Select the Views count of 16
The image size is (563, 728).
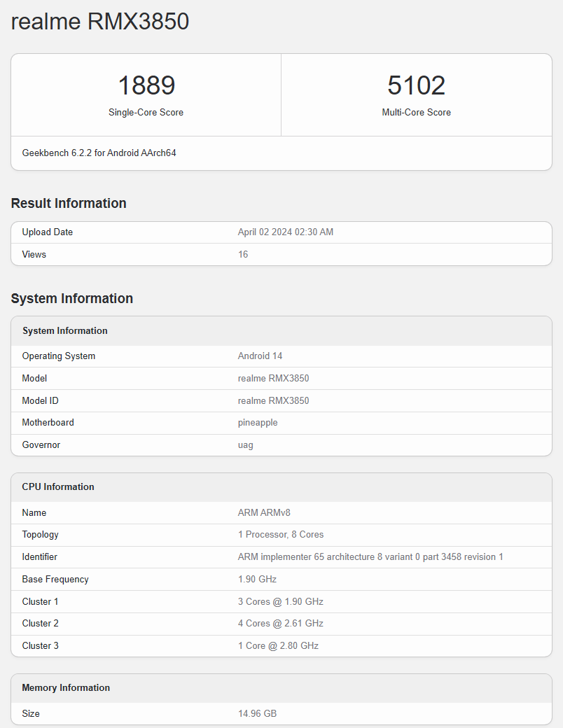(x=242, y=254)
